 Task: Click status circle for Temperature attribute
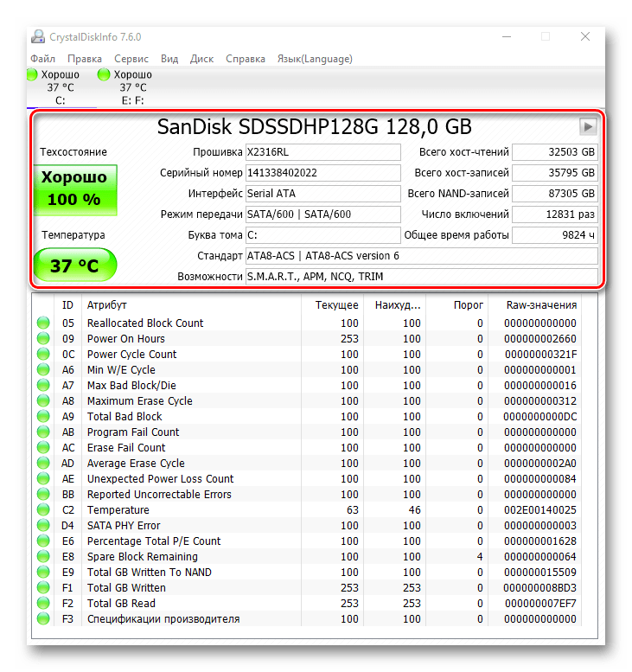[43, 509]
